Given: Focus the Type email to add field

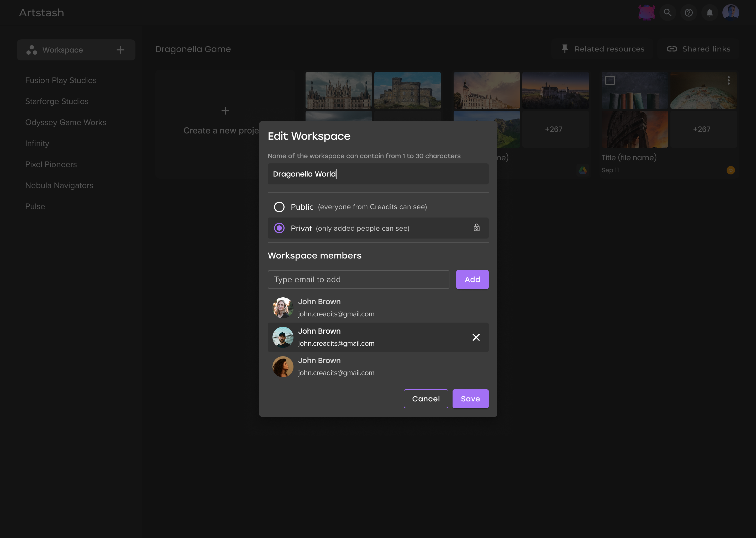Looking at the screenshot, I should pyautogui.click(x=358, y=280).
